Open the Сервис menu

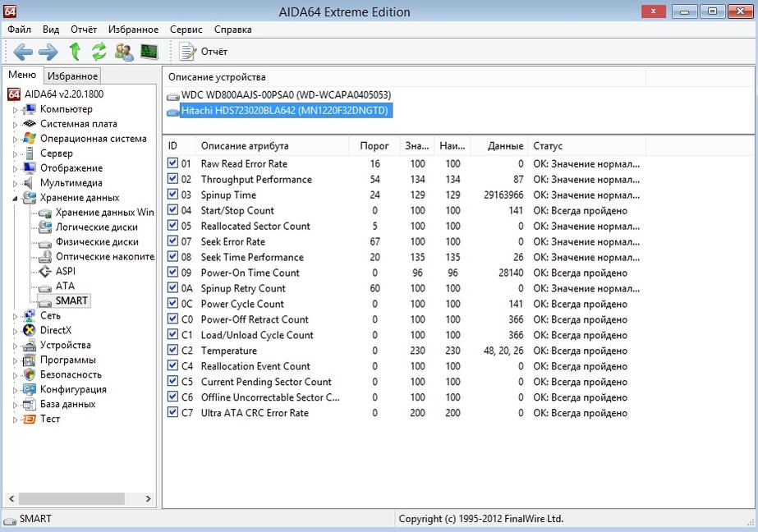pos(186,30)
